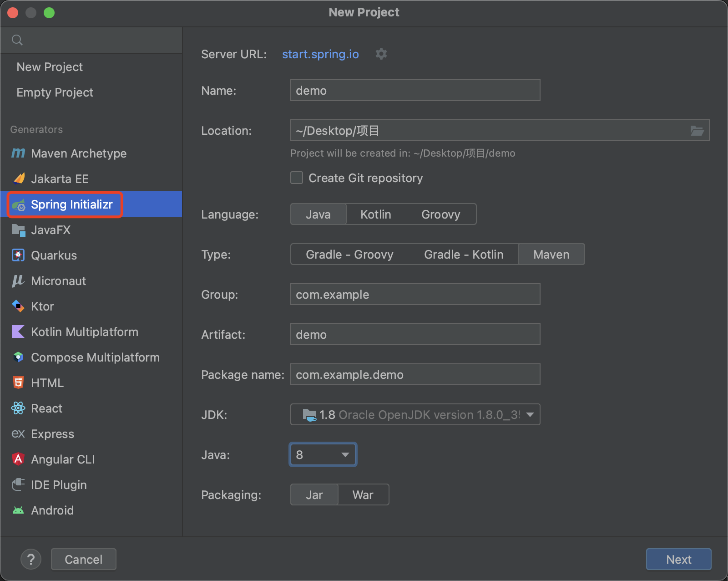The width and height of the screenshot is (728, 581).
Task: Click the Next button
Action: point(678,559)
